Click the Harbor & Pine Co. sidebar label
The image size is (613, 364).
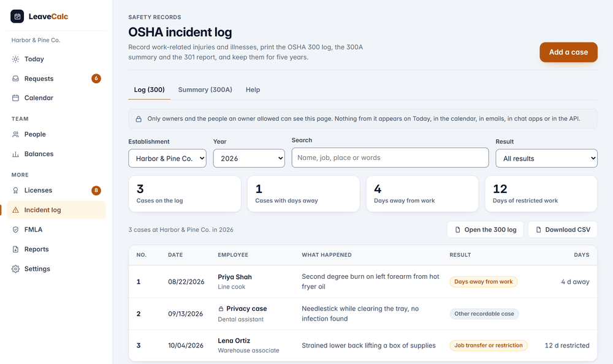(36, 40)
